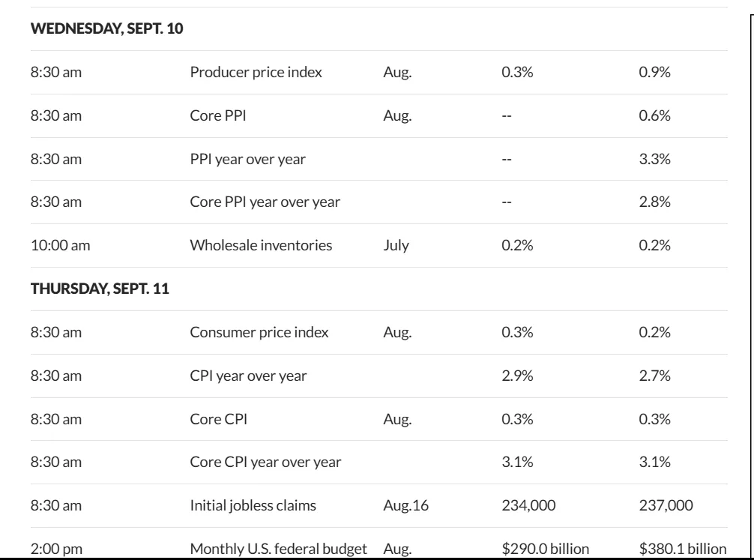The image size is (754, 560).
Task: Click the Monthly U.S. federal budget entry
Action: coord(278,549)
